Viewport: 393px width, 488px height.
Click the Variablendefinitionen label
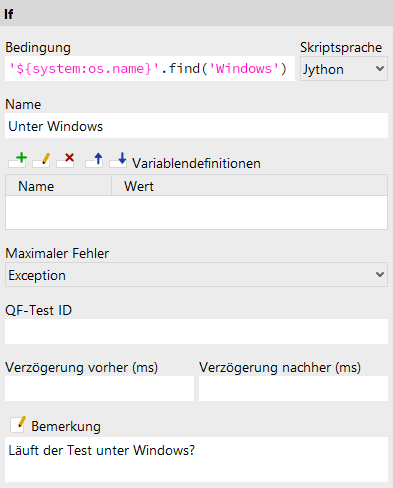196,163
